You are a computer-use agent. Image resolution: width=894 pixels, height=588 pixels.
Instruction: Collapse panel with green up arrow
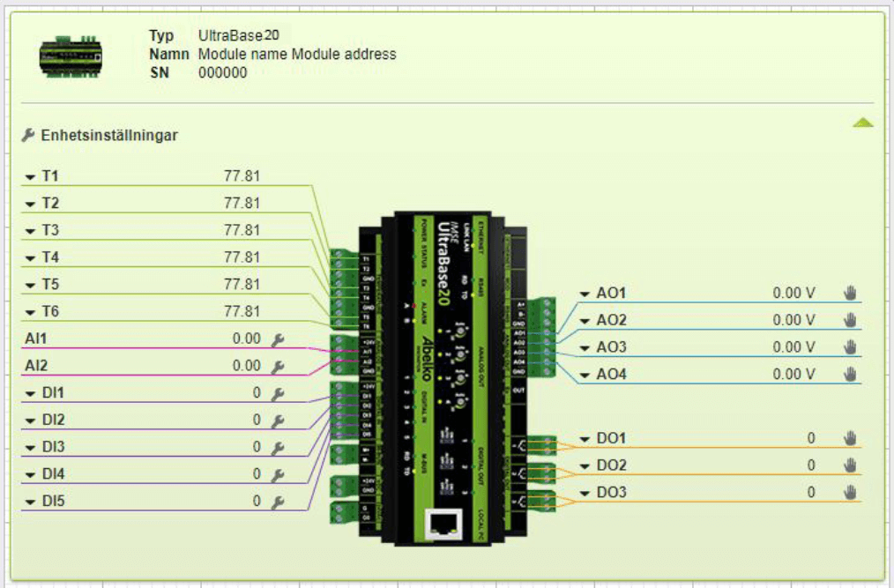pos(862,123)
